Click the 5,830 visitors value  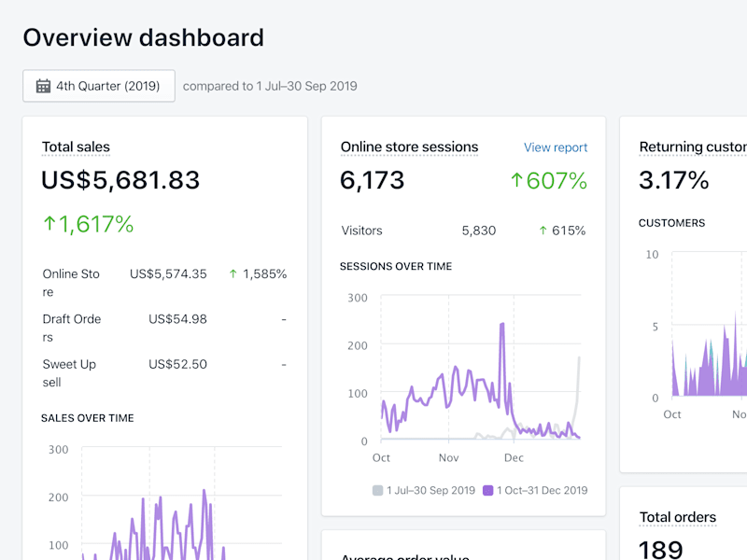479,231
